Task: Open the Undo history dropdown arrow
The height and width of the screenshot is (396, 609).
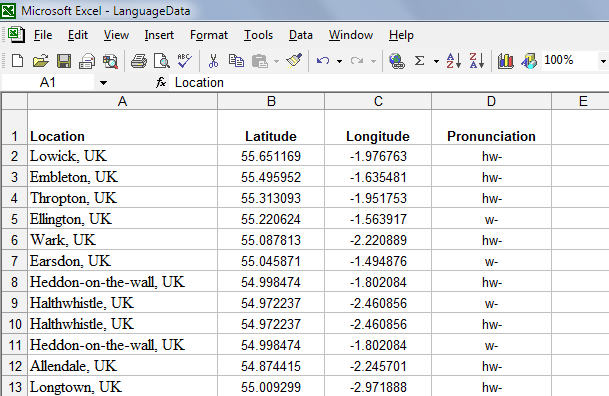Action: [339, 61]
